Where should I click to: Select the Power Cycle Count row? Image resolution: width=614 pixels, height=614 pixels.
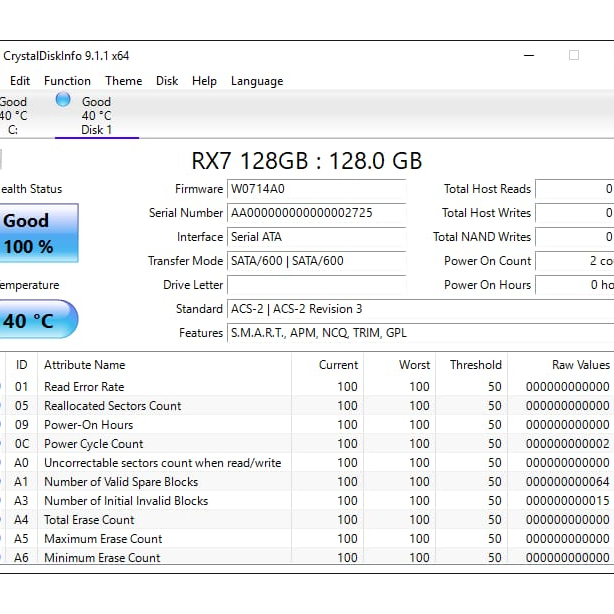pyautogui.click(x=307, y=444)
